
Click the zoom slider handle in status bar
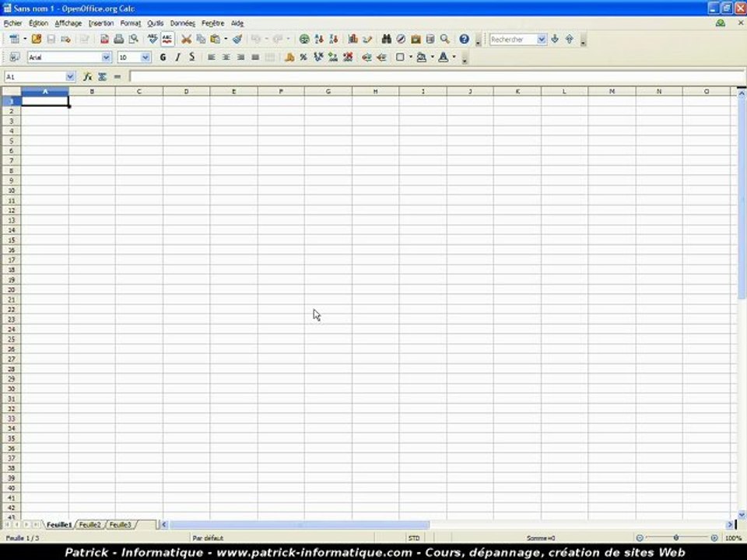point(676,538)
